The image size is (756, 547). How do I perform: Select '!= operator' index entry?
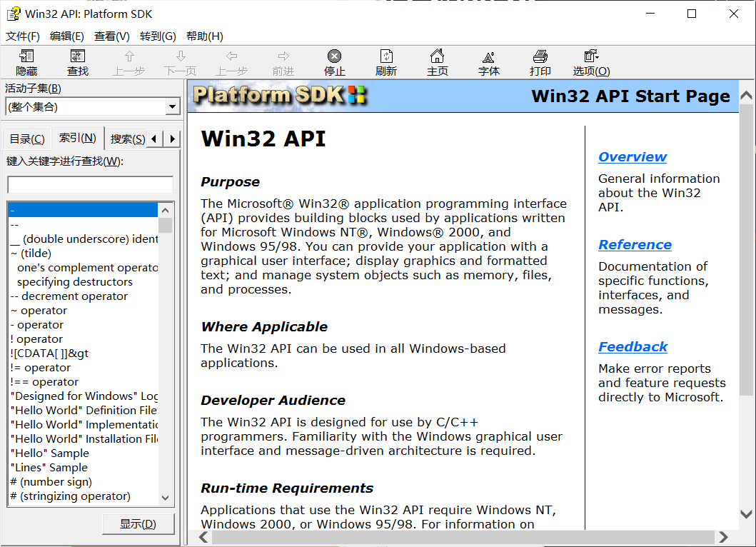83,368
